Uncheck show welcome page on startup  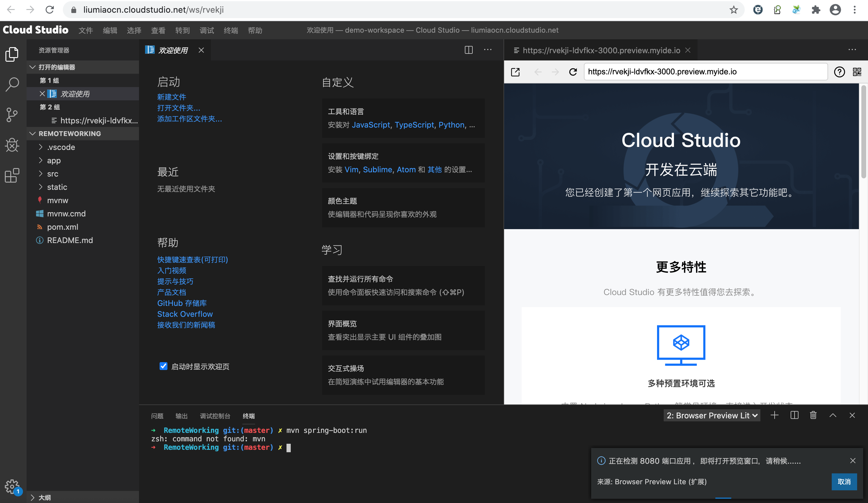pyautogui.click(x=164, y=366)
